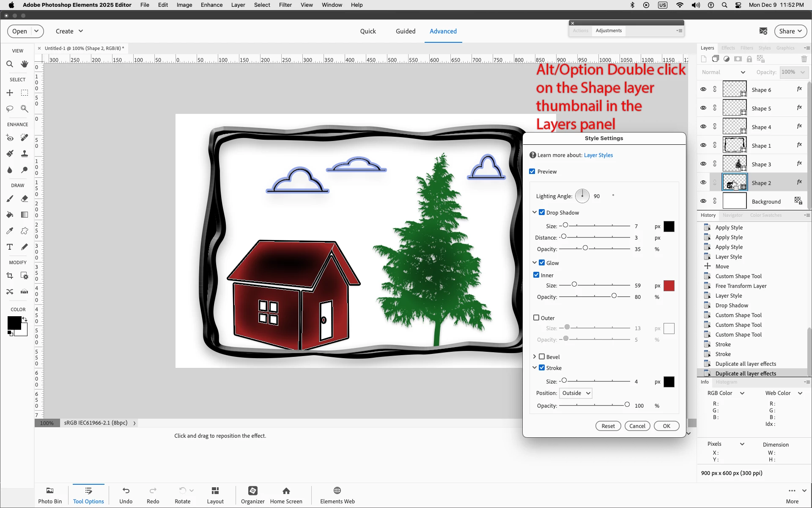The height and width of the screenshot is (508, 812).
Task: Open the stroke Position dropdown
Action: tap(575, 393)
